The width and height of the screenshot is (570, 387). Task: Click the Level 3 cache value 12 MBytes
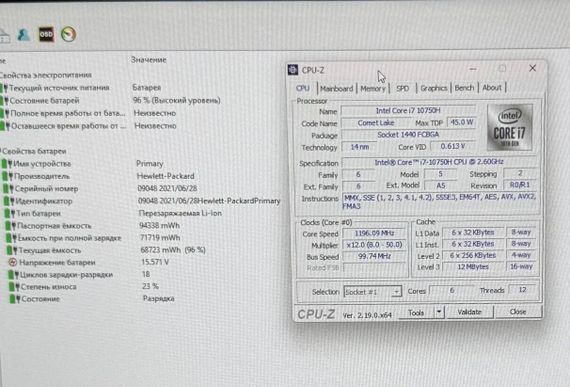click(473, 267)
